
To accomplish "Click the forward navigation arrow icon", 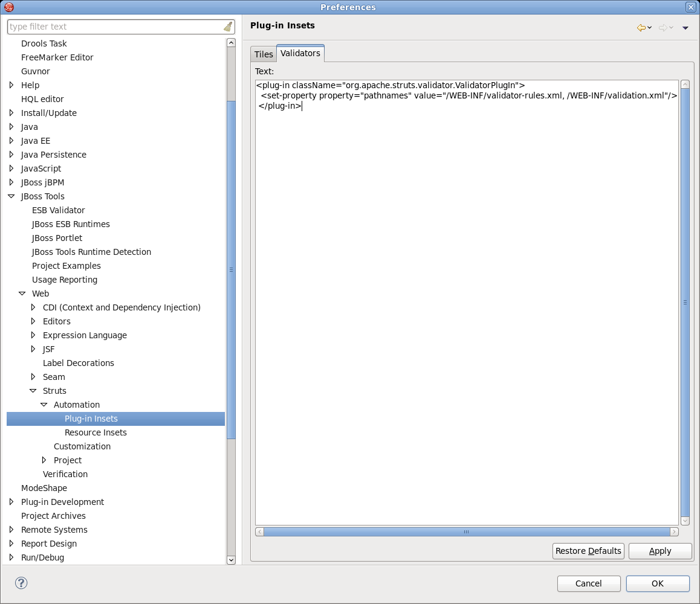I will click(663, 28).
